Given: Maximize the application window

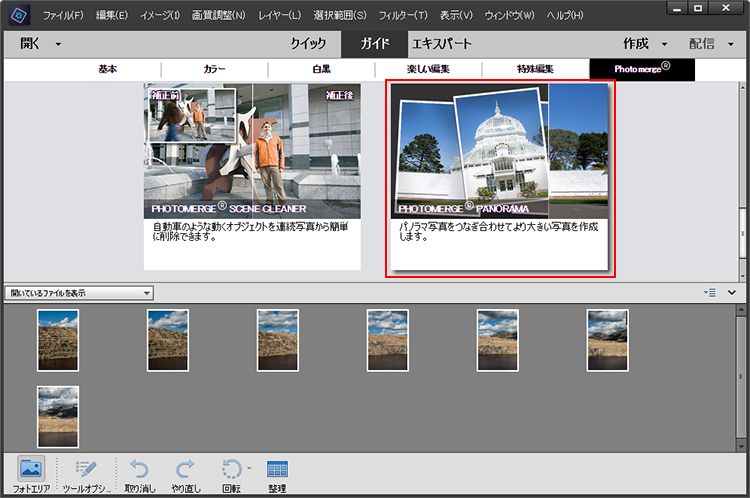Looking at the screenshot, I should click(x=698, y=8).
